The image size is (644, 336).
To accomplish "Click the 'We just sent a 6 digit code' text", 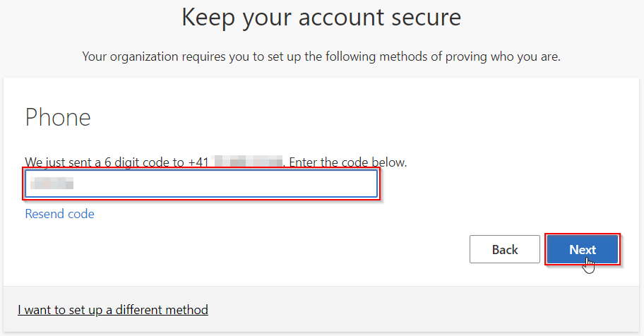I will coord(105,162).
